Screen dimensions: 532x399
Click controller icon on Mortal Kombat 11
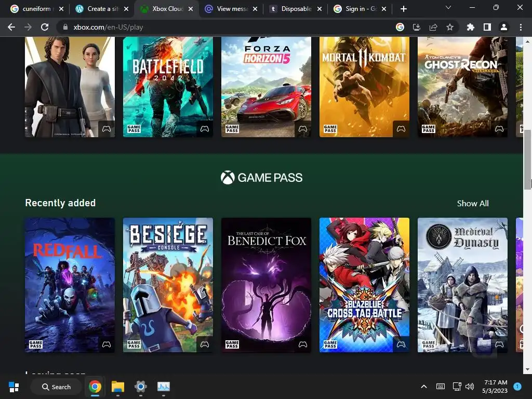pos(401,129)
